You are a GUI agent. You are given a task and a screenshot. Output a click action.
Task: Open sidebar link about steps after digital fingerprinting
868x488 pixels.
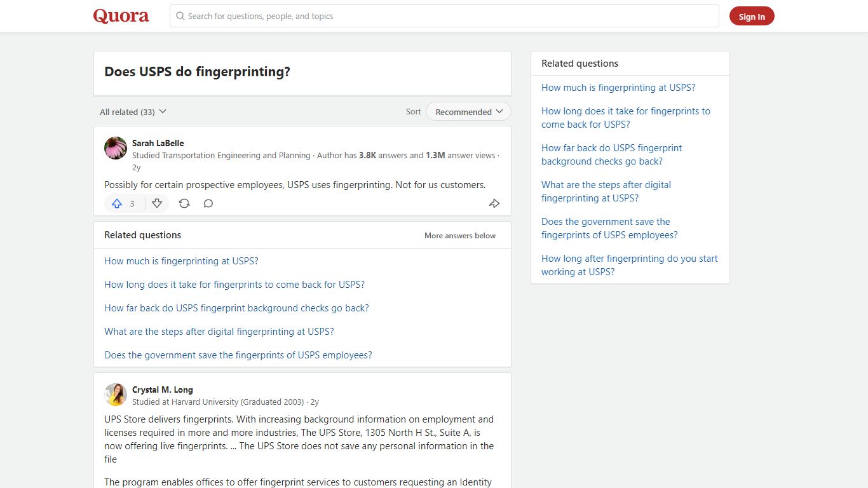[x=606, y=191]
